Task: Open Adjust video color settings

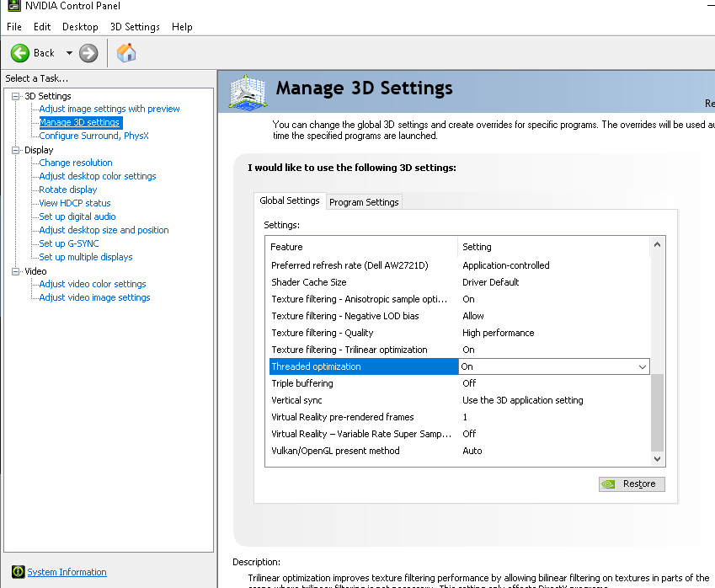Action: tap(93, 284)
